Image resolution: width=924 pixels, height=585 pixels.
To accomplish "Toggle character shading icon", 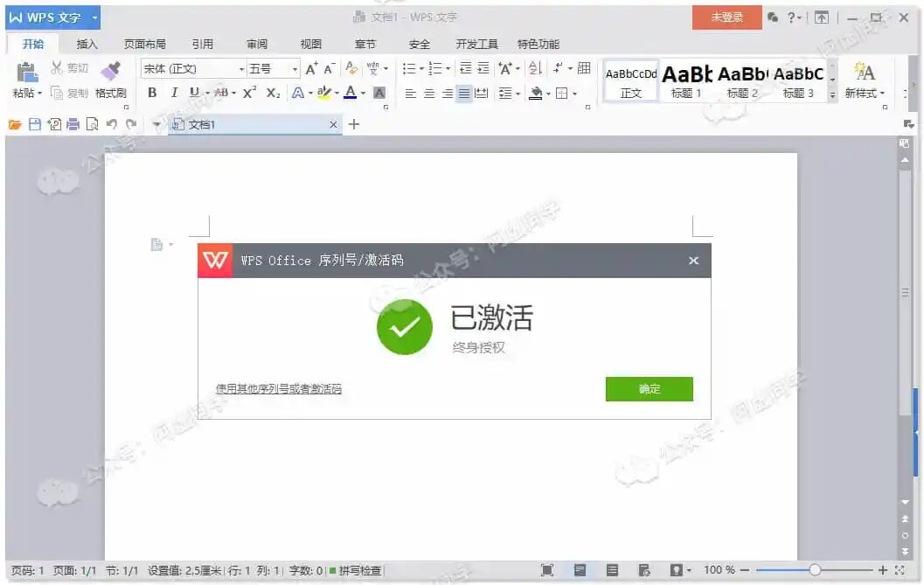I will pyautogui.click(x=379, y=93).
